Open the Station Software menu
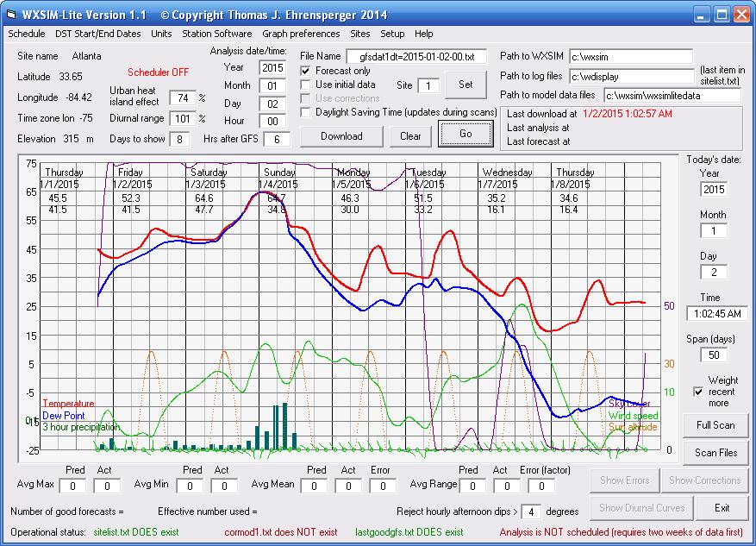This screenshot has width=756, height=546. (216, 34)
